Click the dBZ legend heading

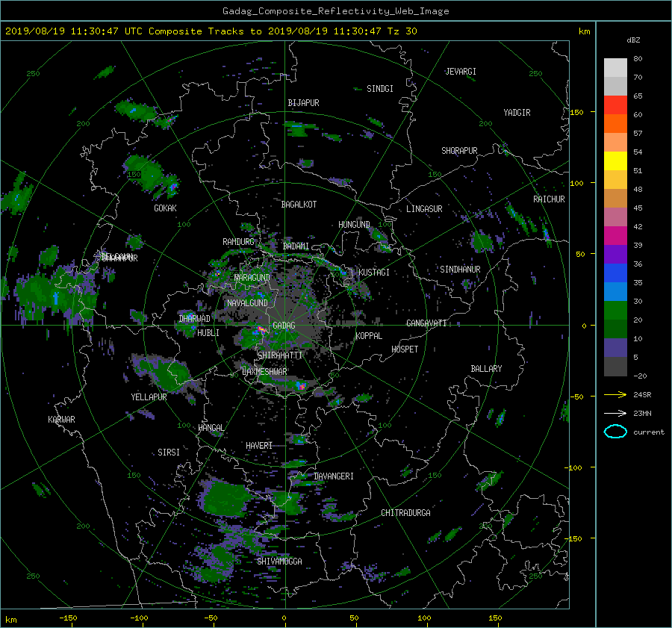tap(633, 40)
